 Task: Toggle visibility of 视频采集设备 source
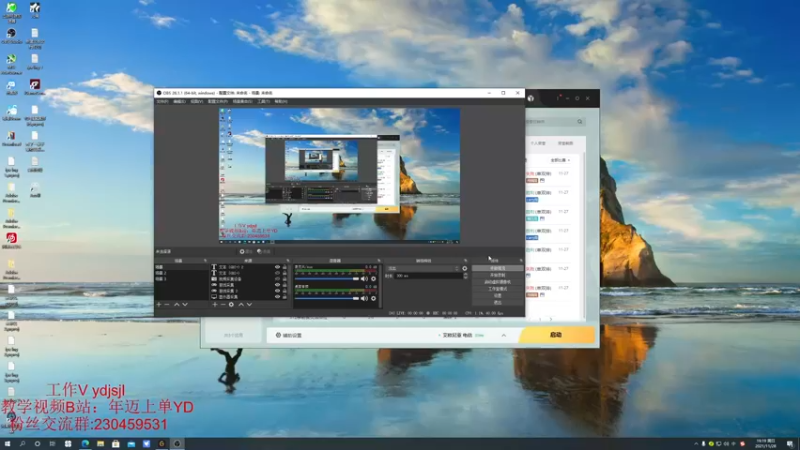tap(278, 279)
